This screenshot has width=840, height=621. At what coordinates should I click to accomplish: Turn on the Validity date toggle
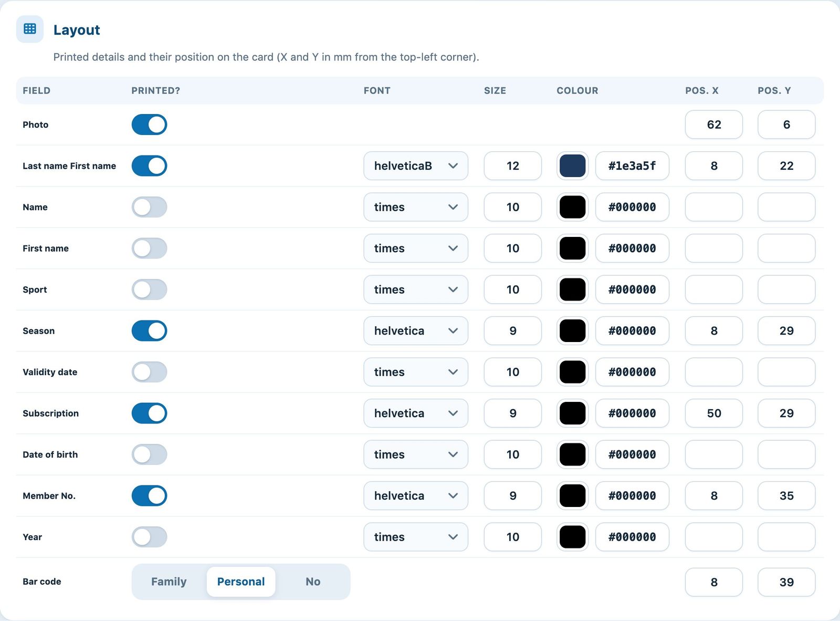pos(149,372)
